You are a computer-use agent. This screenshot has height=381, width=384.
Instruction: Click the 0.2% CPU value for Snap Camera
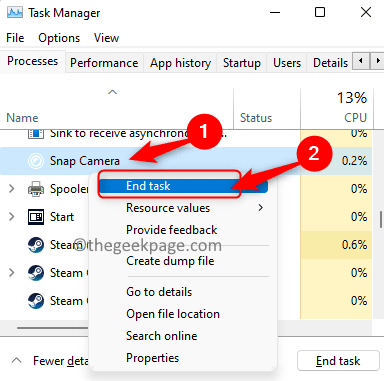(x=354, y=161)
